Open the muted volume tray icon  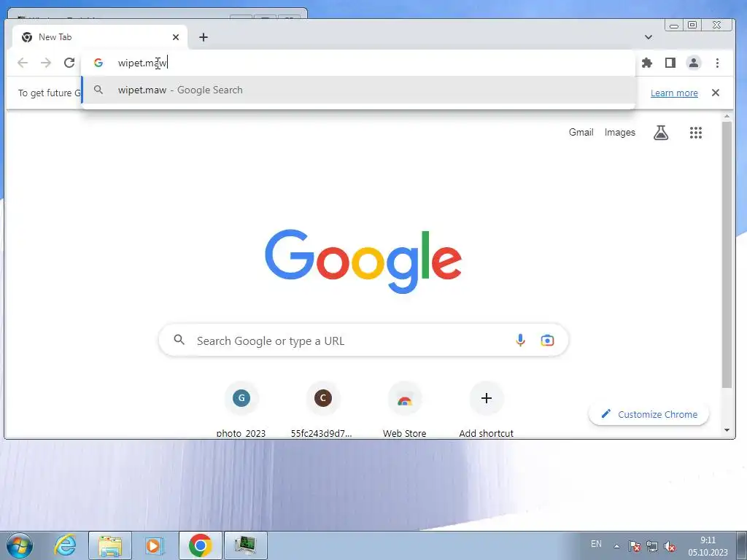(x=670, y=546)
